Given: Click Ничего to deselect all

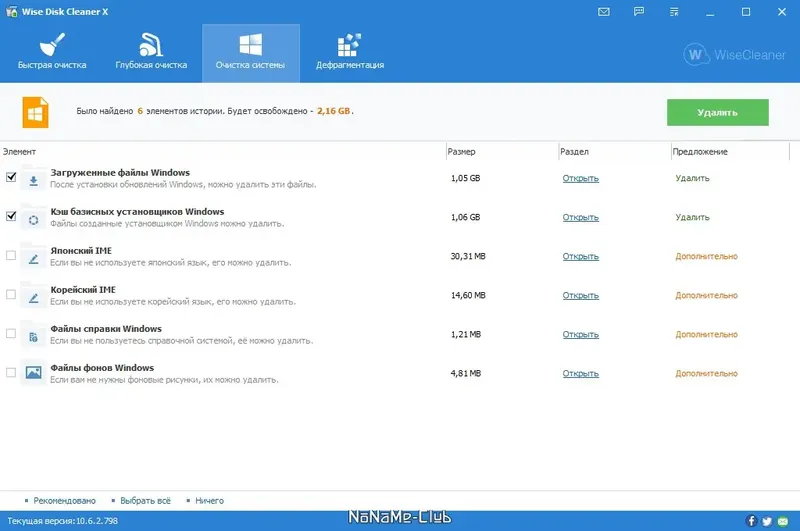Looking at the screenshot, I should click(x=209, y=501).
